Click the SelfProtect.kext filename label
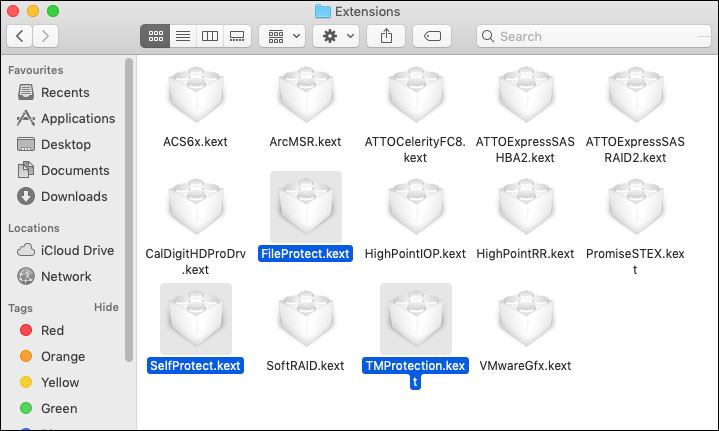 (195, 365)
